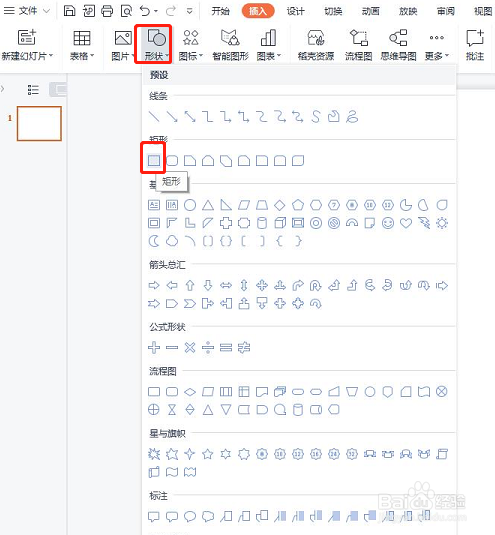The width and height of the screenshot is (495, 535).
Task: Select the rounded rectangle shape
Action: [172, 160]
